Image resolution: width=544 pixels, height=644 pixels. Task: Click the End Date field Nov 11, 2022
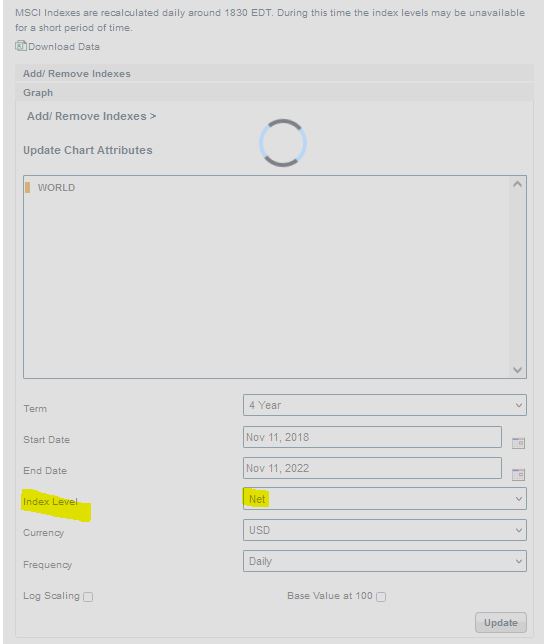(x=372, y=468)
